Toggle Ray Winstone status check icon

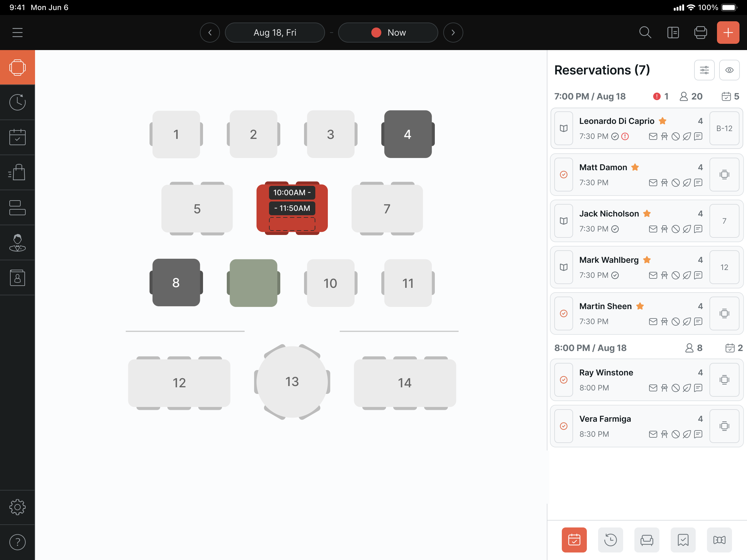click(x=563, y=379)
